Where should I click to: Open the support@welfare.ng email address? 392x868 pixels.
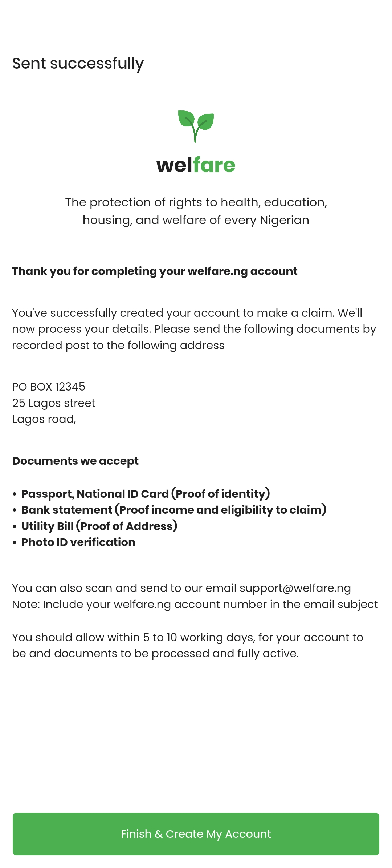(295, 588)
